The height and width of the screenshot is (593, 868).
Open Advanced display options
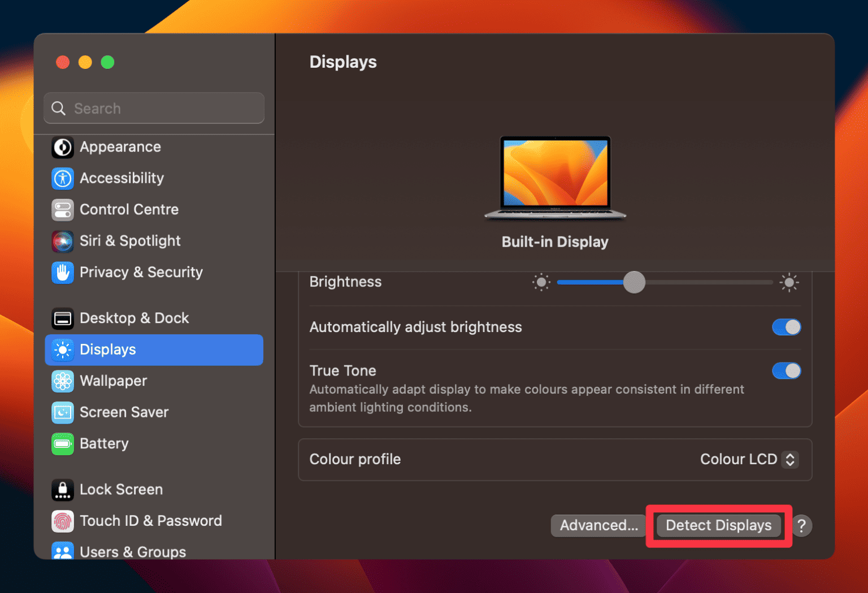[x=598, y=525]
